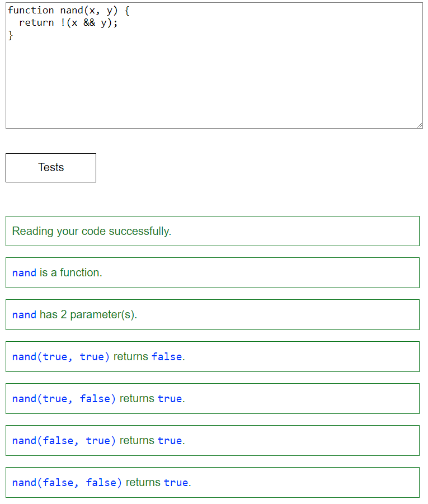Click blank area below the code in editor

pyautogui.click(x=213, y=90)
